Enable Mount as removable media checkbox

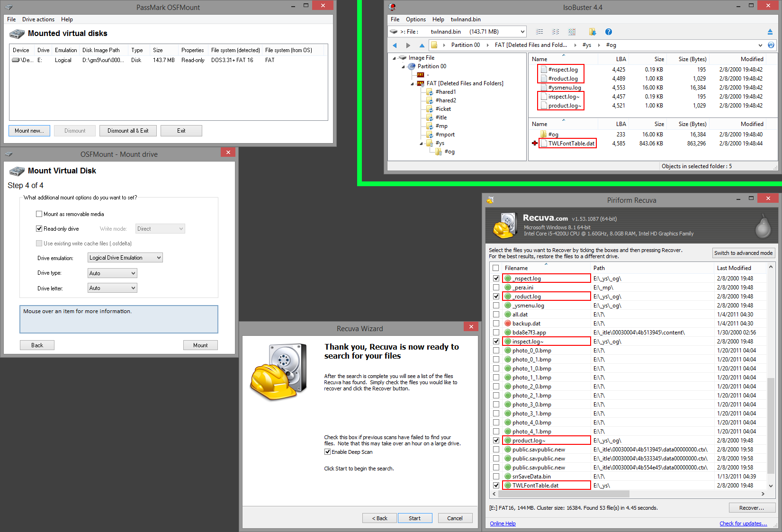tap(39, 214)
